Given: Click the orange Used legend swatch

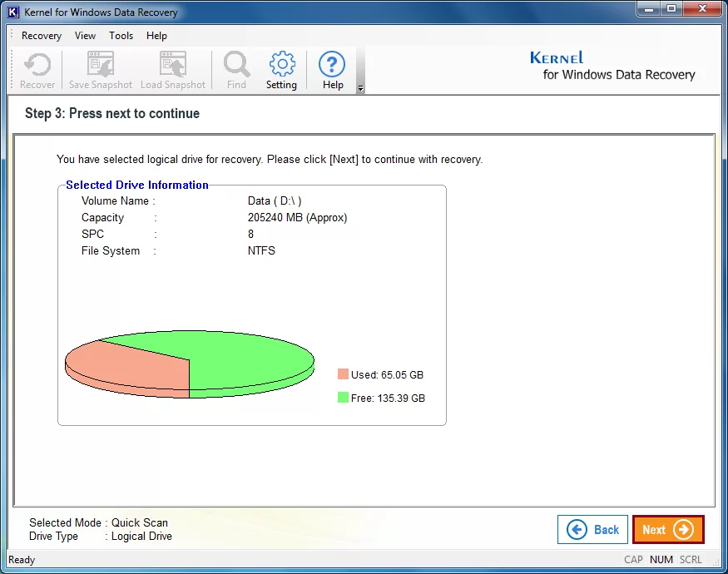Looking at the screenshot, I should pyautogui.click(x=344, y=374).
